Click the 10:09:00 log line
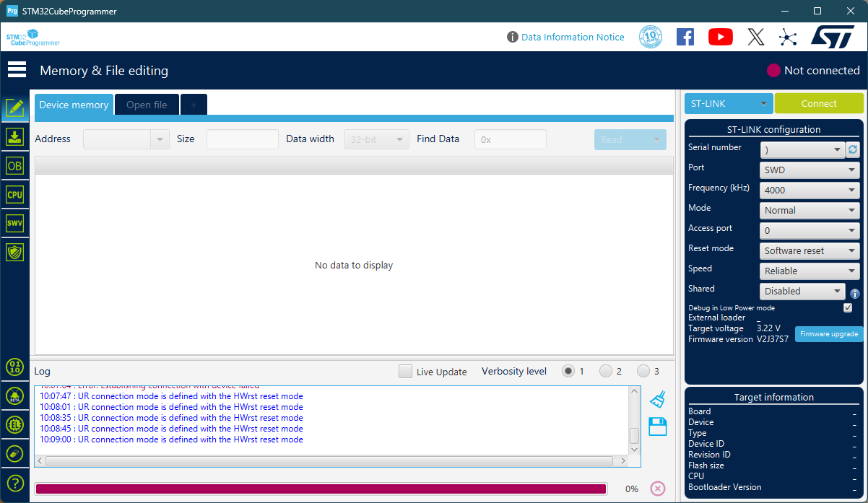Image resolution: width=868 pixels, height=503 pixels. (x=172, y=439)
